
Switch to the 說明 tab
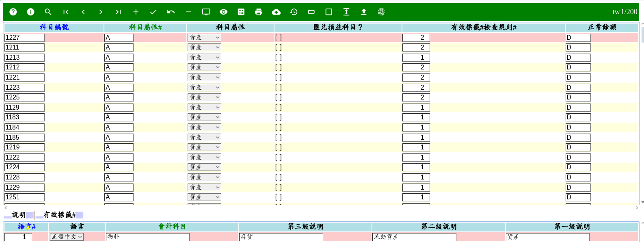[x=19, y=215]
